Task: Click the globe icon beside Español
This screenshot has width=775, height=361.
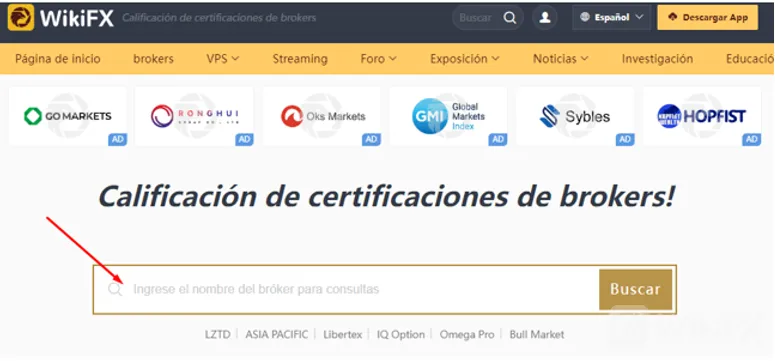Action: [x=585, y=17]
